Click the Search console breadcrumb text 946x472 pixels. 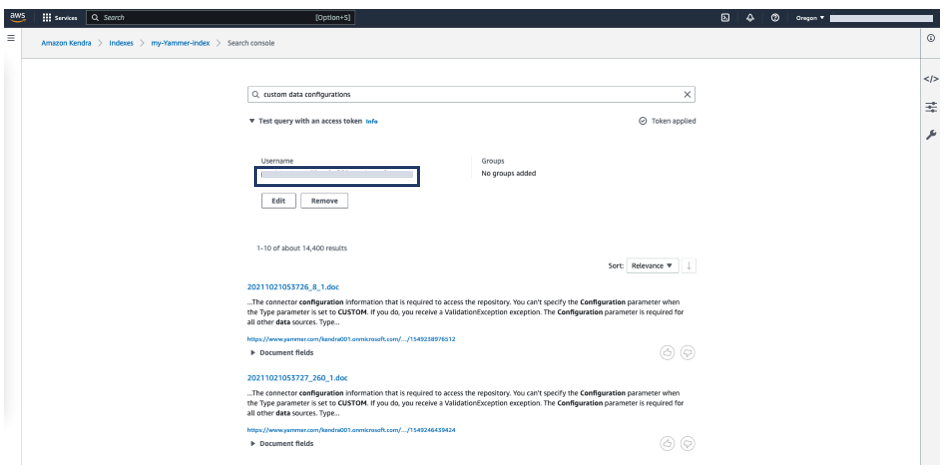click(251, 43)
